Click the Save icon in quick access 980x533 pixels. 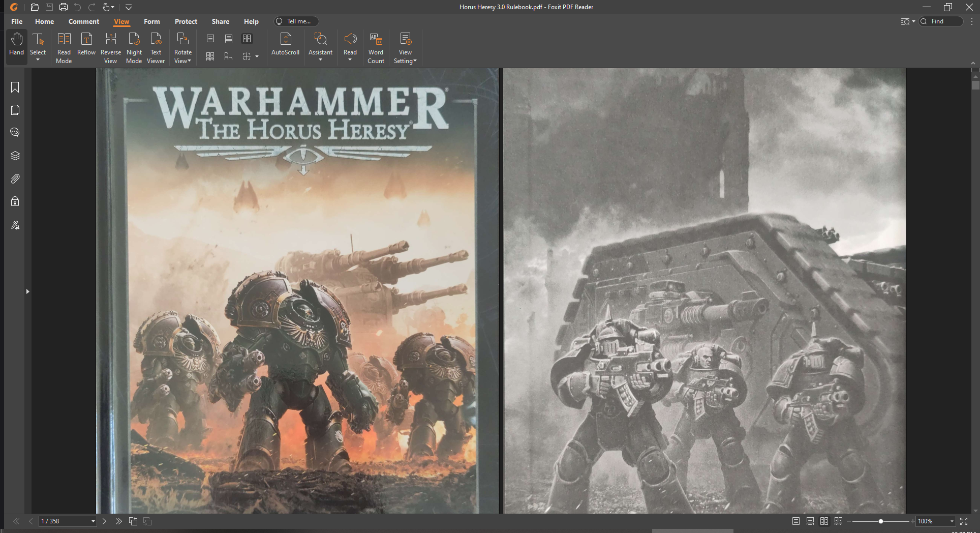click(x=49, y=7)
